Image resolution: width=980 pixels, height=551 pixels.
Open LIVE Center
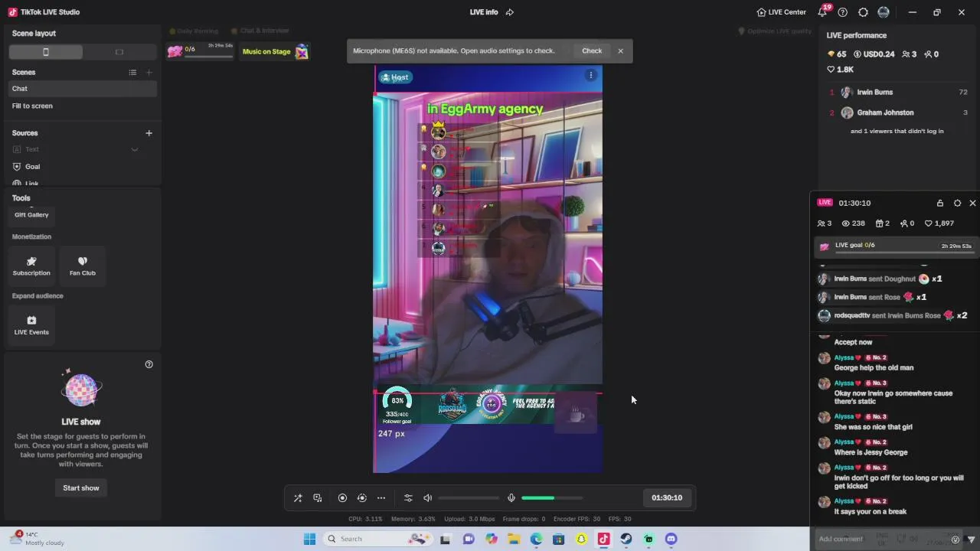[x=781, y=12]
